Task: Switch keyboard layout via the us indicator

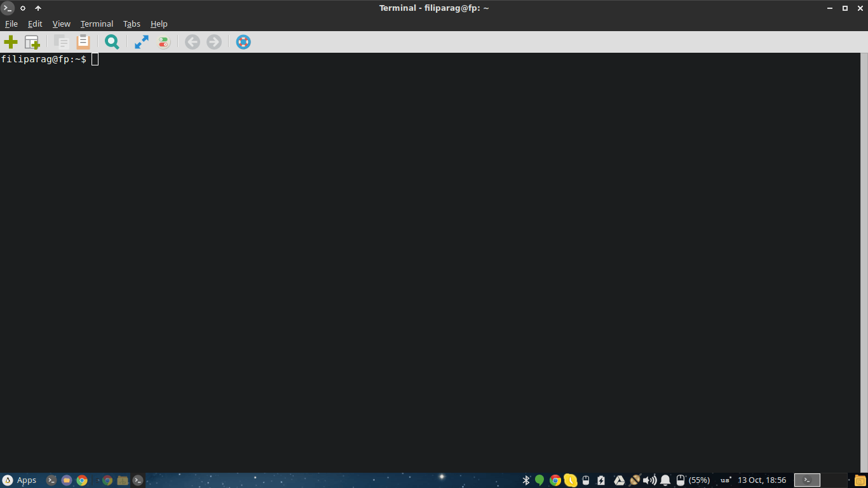Action: [725, 480]
